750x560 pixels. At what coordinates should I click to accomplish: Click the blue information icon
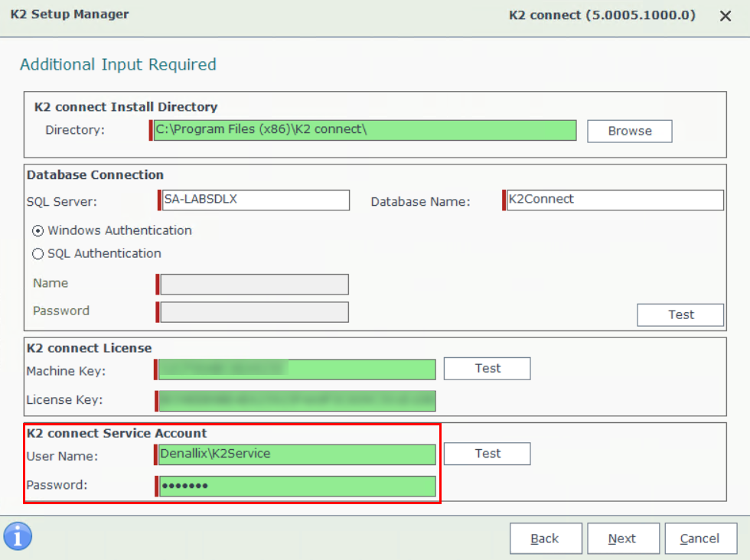18,536
